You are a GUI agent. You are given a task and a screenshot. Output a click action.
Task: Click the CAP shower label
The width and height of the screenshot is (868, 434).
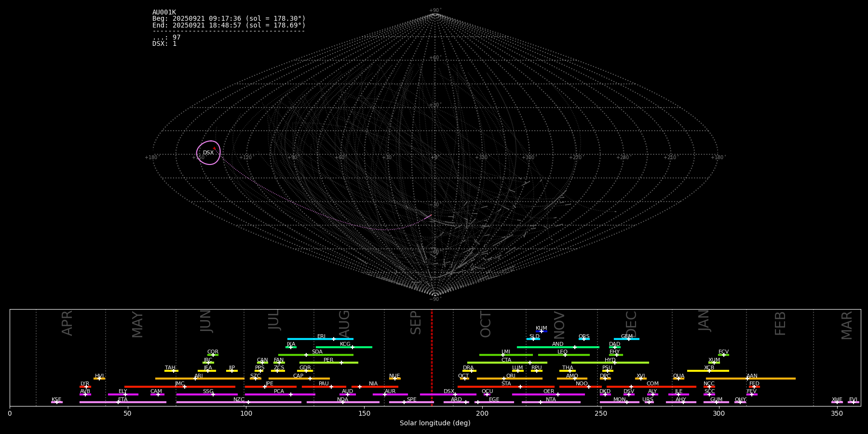298,376
